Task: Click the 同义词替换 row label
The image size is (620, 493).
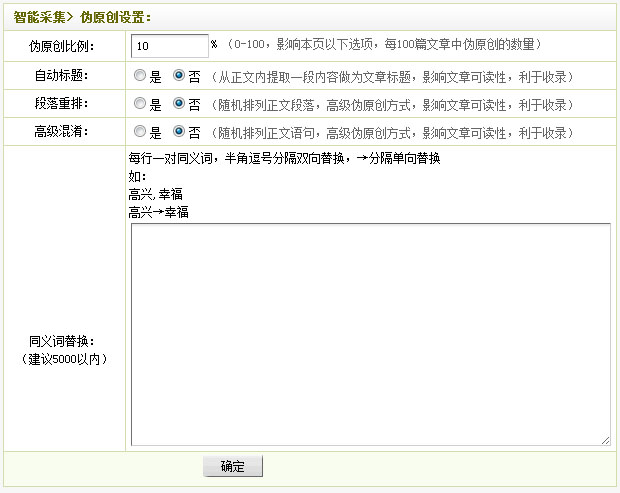Action: 63,341
